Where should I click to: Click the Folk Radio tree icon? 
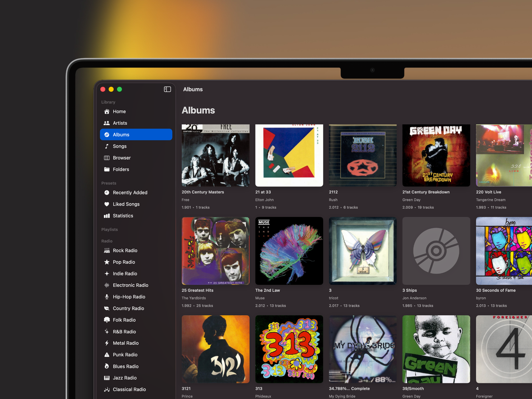[107, 320]
